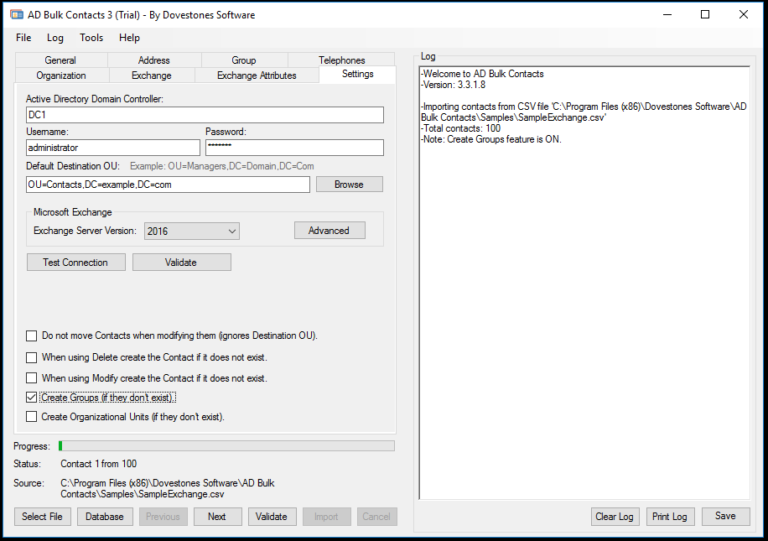Click the Select File button

[x=42, y=517]
